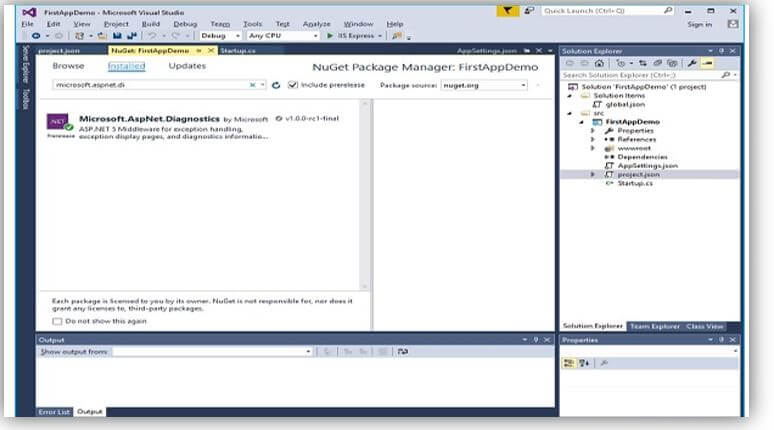The width and height of the screenshot is (774, 430).
Task: Click the Solution Explorer Properties wrench icon
Action: coord(692,63)
